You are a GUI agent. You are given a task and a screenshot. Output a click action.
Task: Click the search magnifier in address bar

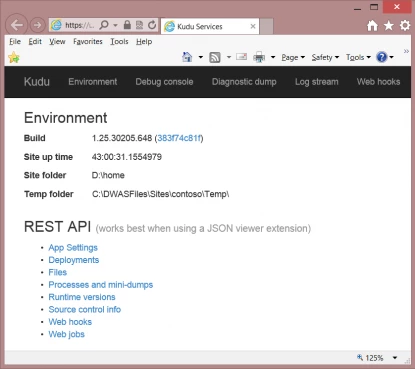click(104, 25)
